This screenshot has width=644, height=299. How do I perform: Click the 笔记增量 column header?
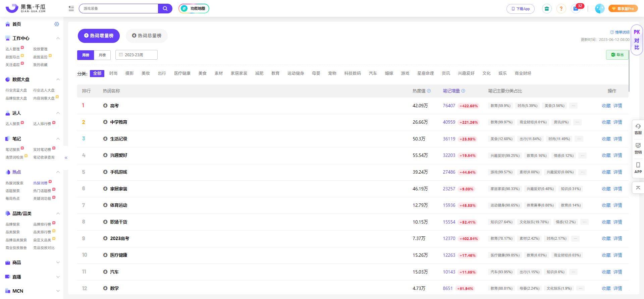pyautogui.click(x=451, y=91)
